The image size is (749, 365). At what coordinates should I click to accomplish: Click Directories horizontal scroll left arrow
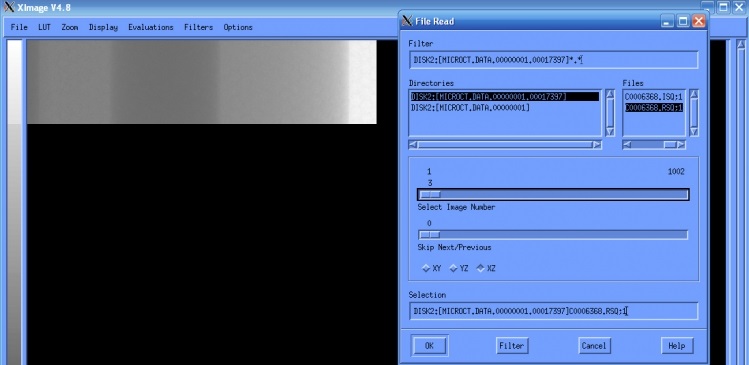point(413,145)
